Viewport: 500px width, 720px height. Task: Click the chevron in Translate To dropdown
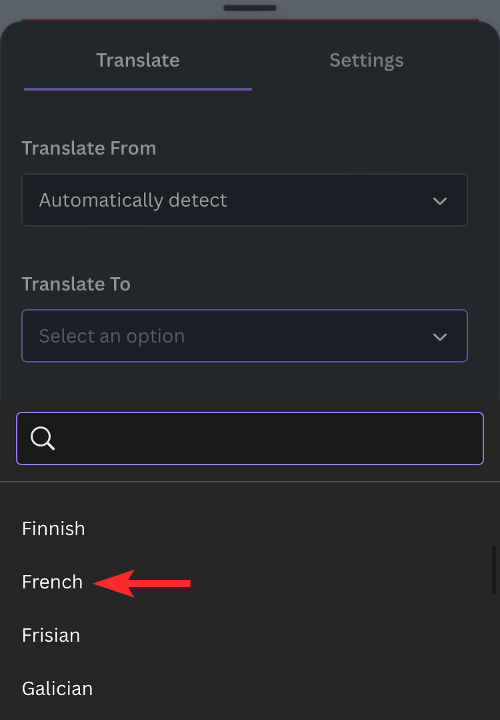click(440, 337)
